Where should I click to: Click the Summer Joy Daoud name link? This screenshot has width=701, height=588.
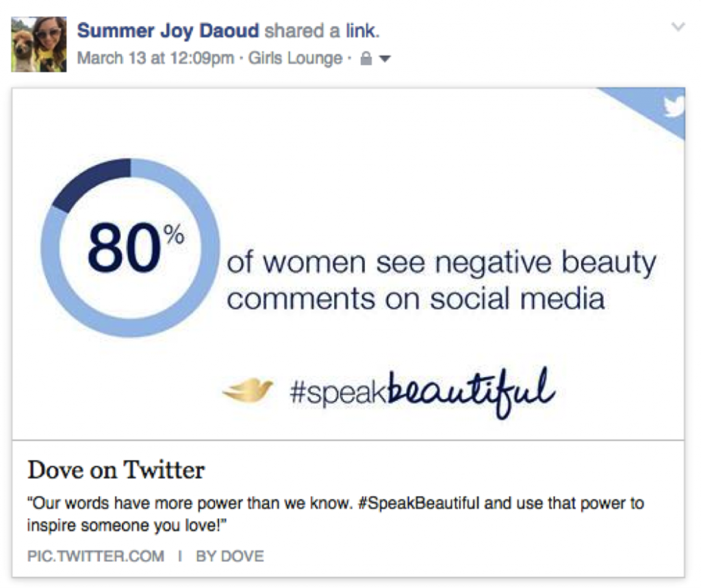[168, 31]
